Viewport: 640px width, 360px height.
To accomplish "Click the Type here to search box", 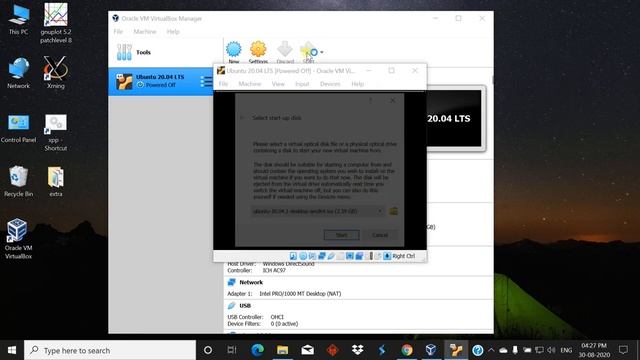I will coord(110,350).
